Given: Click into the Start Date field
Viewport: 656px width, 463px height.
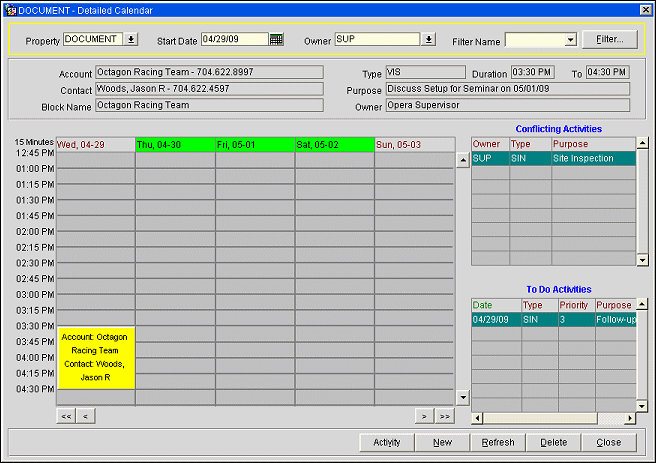Looking at the screenshot, I should pos(234,39).
